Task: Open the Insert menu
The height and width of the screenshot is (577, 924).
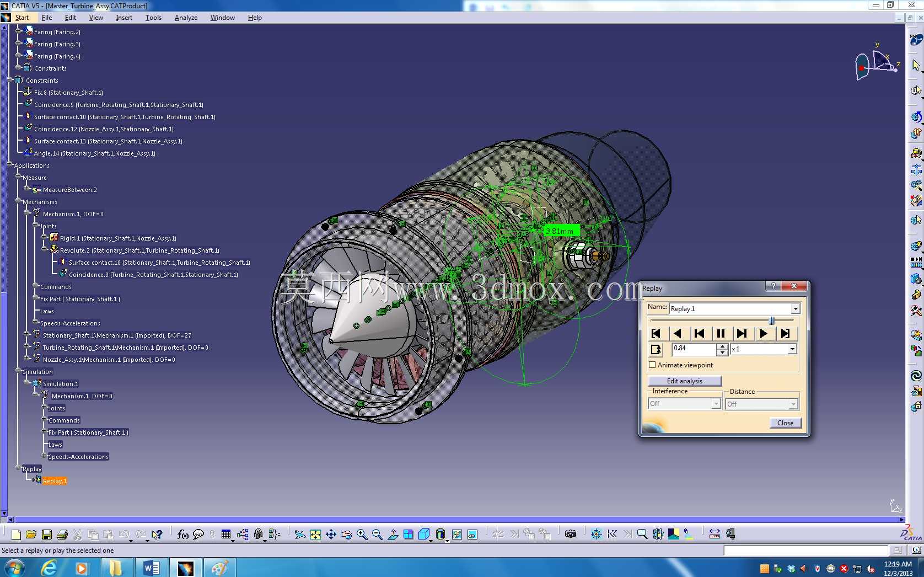Action: (124, 18)
